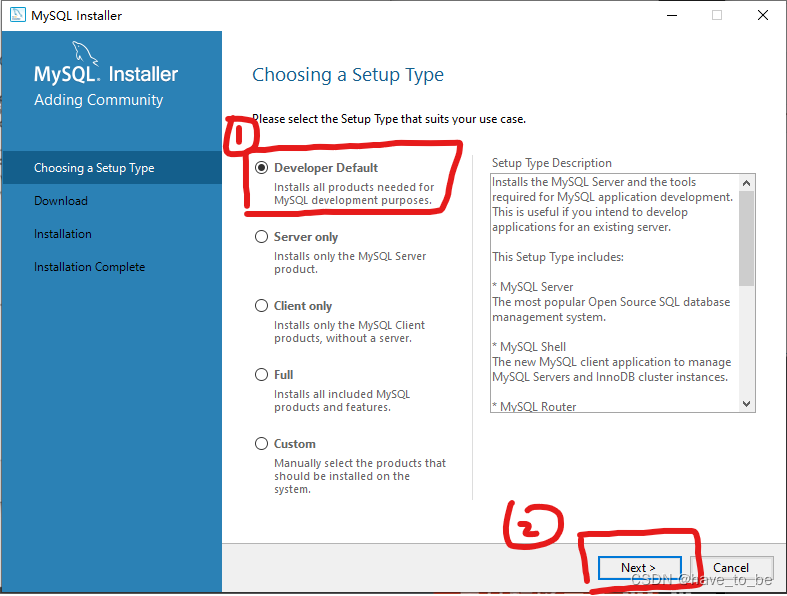Click 'Installs only the MySQL Server product.' text
Viewport: 787px width, 596px height.
350,263
